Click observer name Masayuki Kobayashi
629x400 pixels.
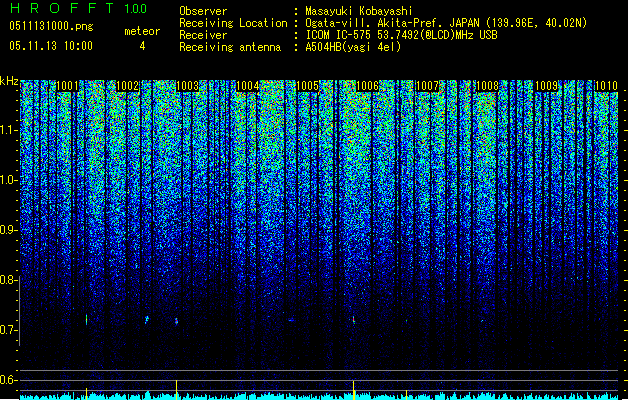[x=359, y=11]
